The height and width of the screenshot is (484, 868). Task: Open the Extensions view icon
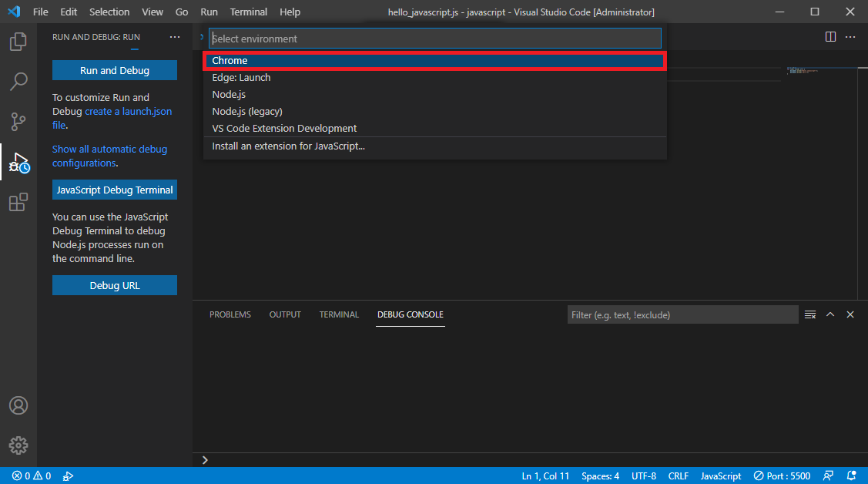tap(18, 202)
